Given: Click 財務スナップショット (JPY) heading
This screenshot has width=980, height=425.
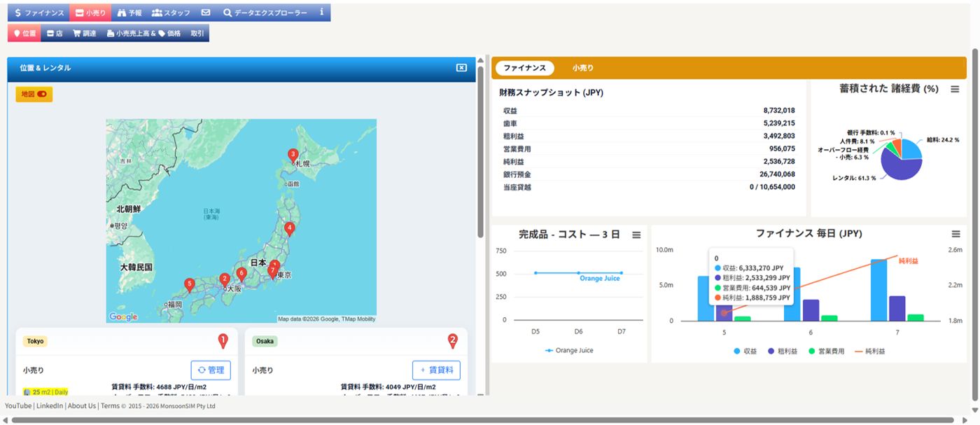Looking at the screenshot, I should click(551, 92).
